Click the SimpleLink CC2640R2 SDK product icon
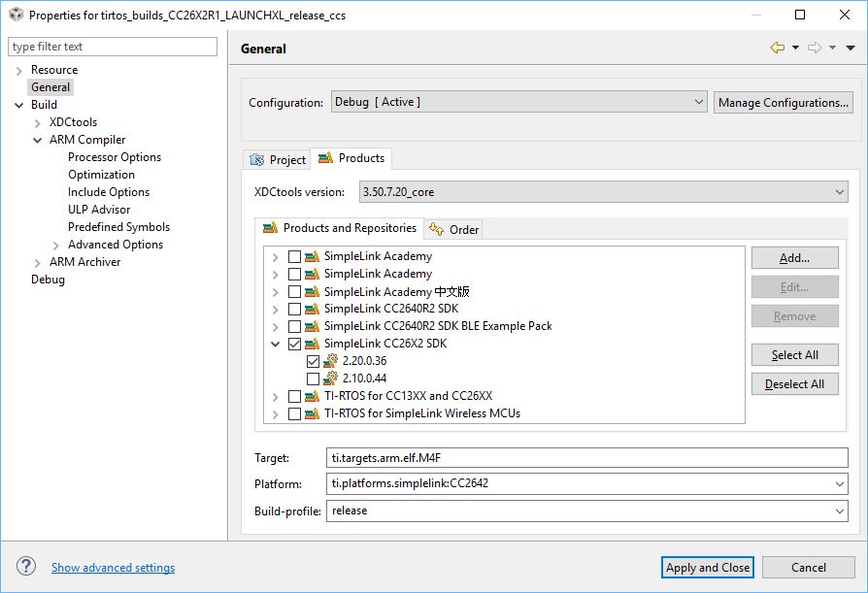 (x=312, y=309)
